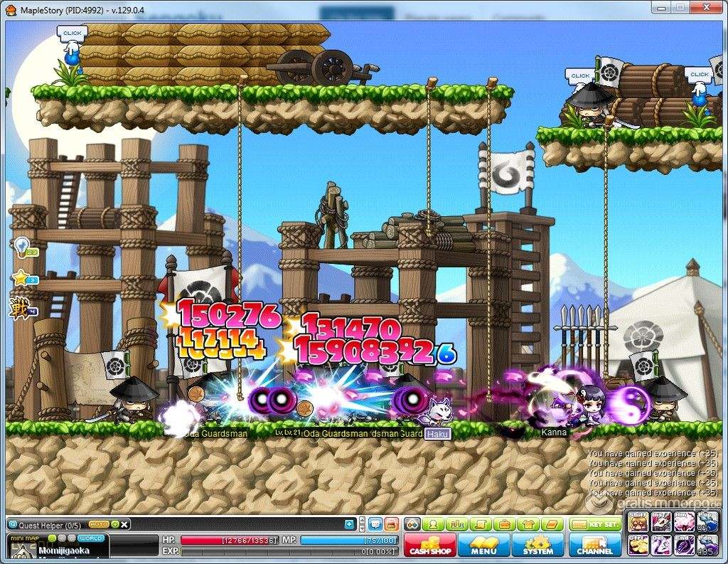Screen dimensions: 728x564
Task: Open the Key Set settings
Action: [596, 524]
